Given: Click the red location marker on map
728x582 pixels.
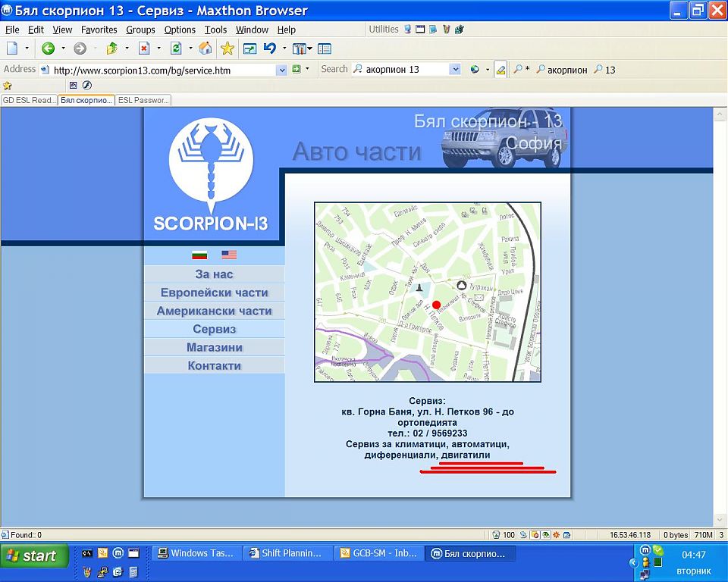Looking at the screenshot, I should (x=436, y=304).
